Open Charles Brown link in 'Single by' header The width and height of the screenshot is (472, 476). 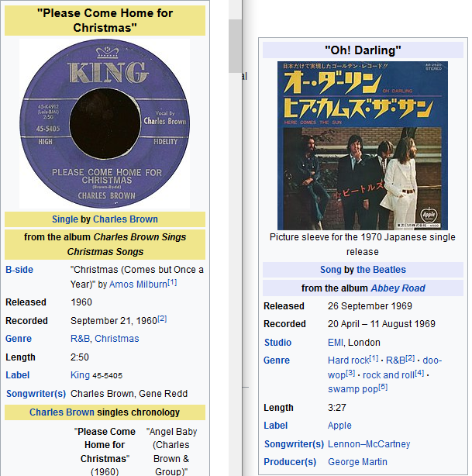[x=126, y=219]
